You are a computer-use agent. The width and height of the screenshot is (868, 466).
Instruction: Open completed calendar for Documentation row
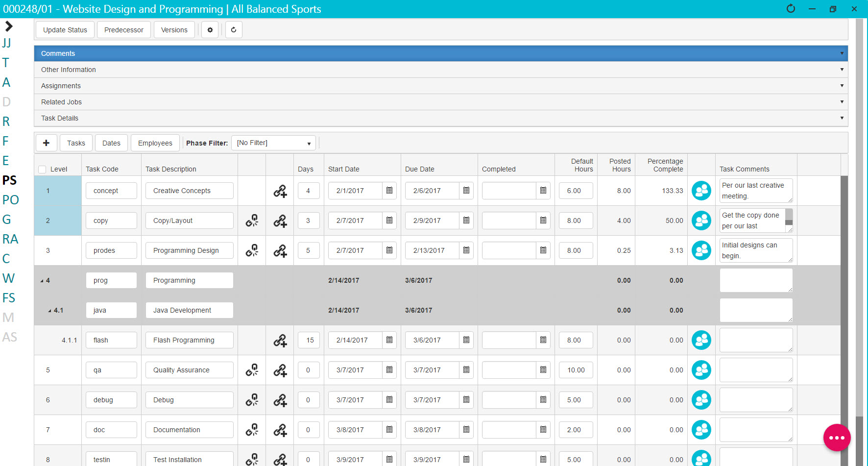[x=543, y=430]
